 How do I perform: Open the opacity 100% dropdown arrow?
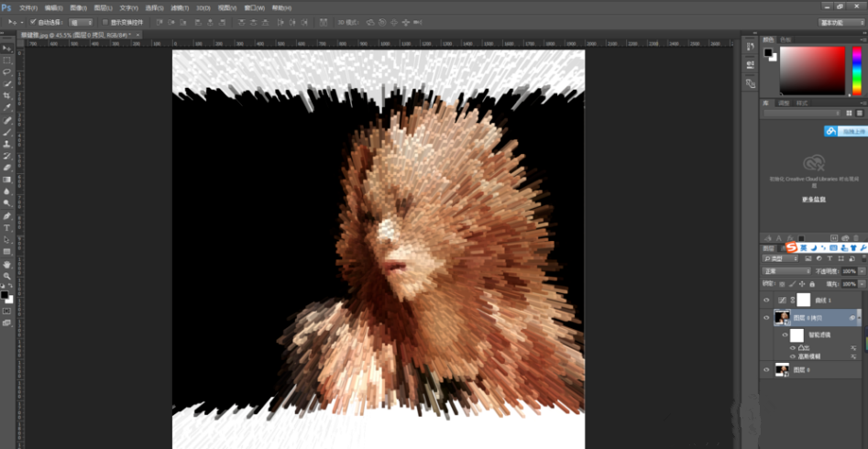(860, 271)
